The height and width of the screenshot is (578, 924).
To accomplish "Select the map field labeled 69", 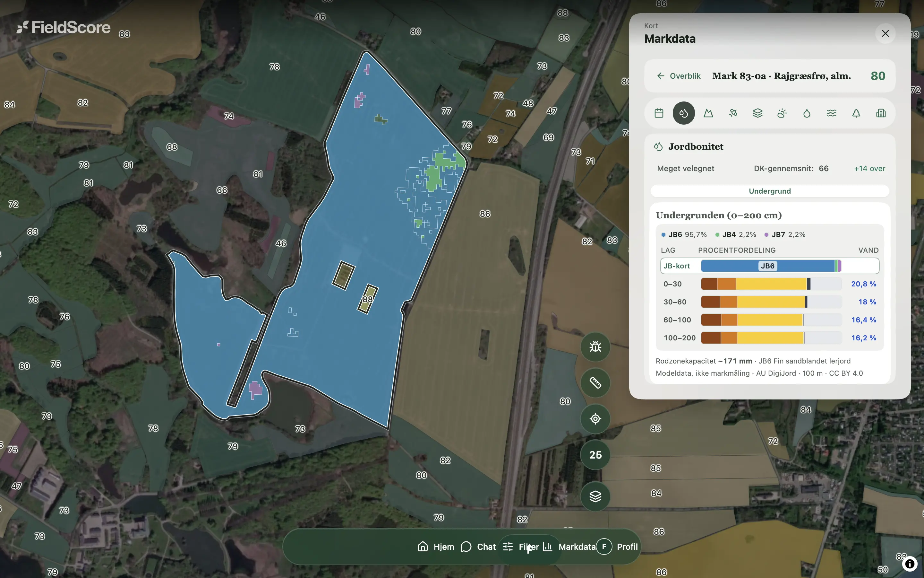I will (548, 137).
